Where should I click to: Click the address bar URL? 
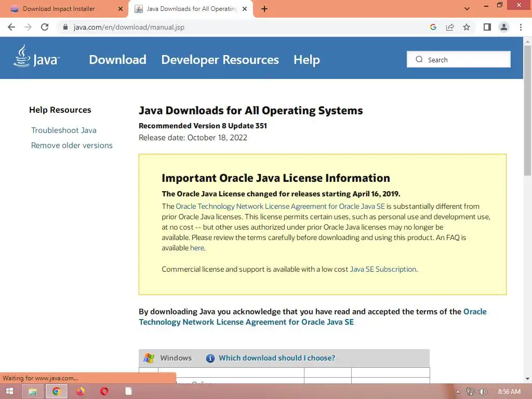pyautogui.click(x=129, y=27)
